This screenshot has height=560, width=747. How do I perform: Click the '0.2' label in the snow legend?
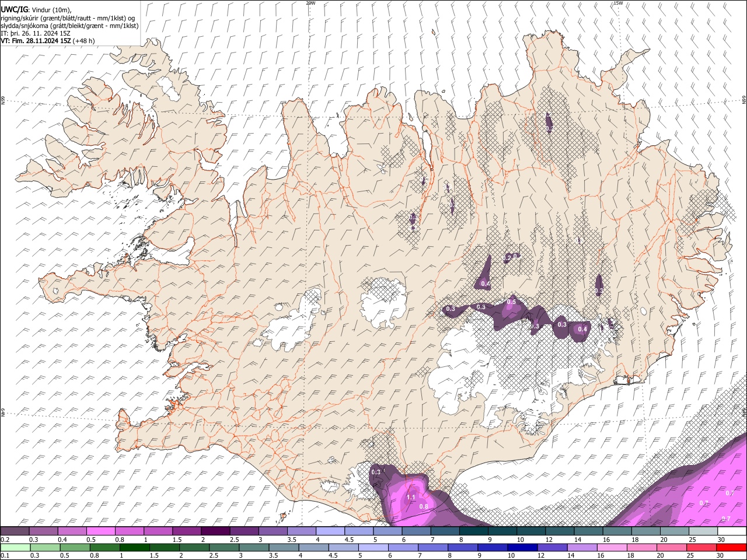[5, 540]
